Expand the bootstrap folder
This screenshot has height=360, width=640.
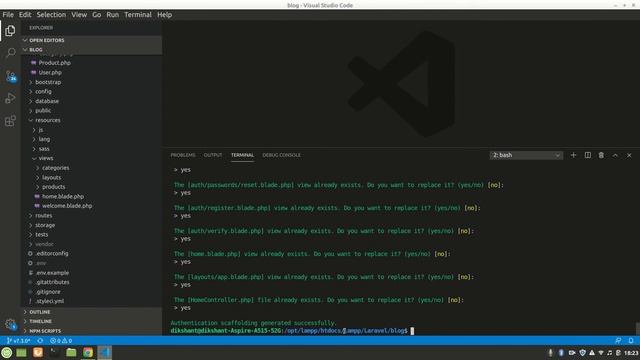pyautogui.click(x=48, y=82)
